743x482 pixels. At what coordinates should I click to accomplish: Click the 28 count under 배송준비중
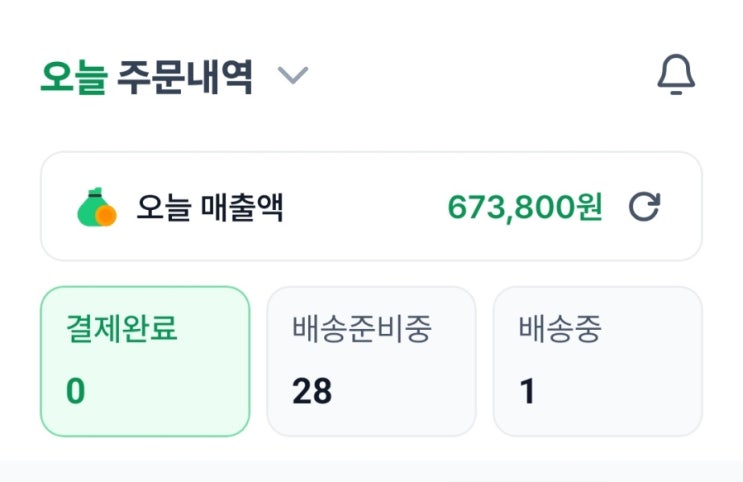(312, 391)
